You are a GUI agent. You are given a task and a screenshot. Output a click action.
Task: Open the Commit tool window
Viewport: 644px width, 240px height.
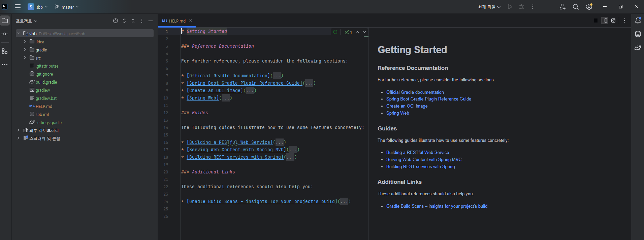5,34
